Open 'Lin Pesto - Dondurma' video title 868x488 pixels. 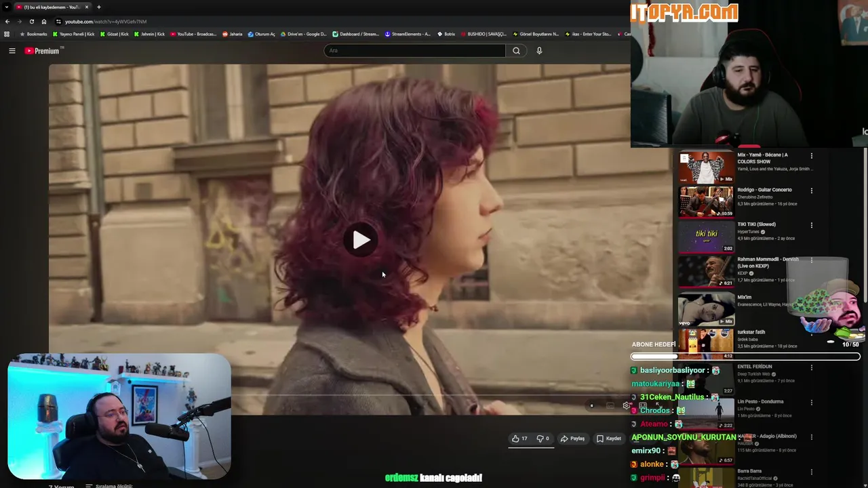coord(760,401)
